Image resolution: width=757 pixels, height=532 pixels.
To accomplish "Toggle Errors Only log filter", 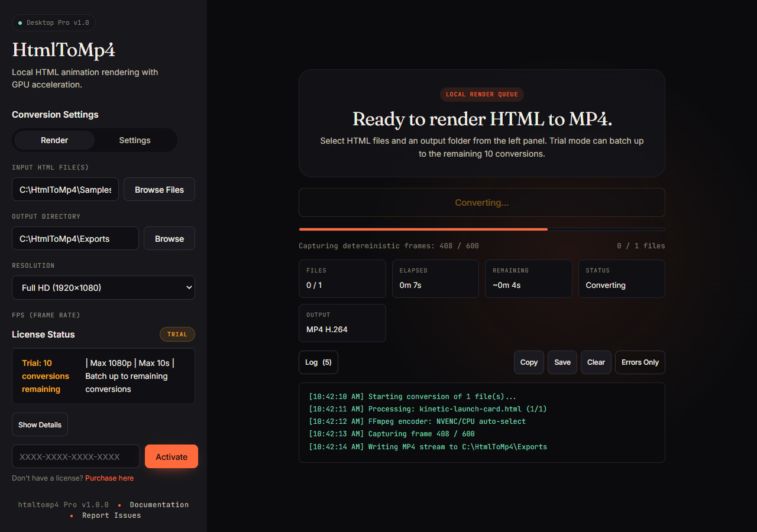I will 640,362.
